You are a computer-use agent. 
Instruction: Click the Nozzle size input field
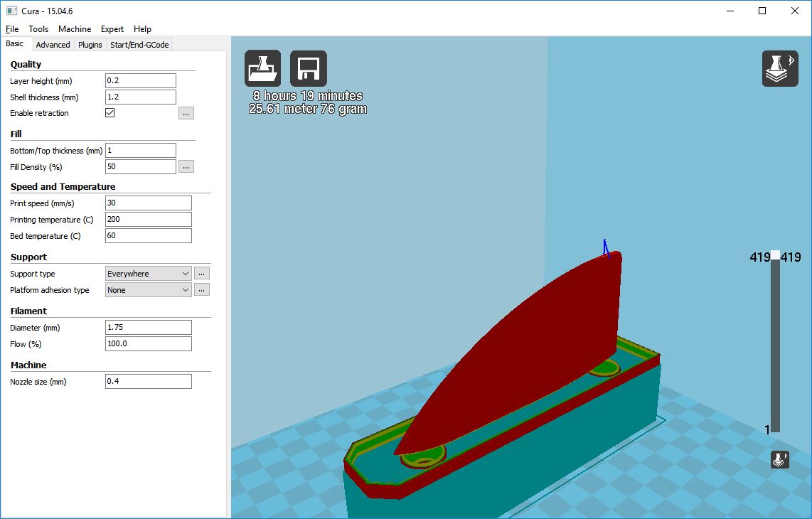tap(148, 381)
